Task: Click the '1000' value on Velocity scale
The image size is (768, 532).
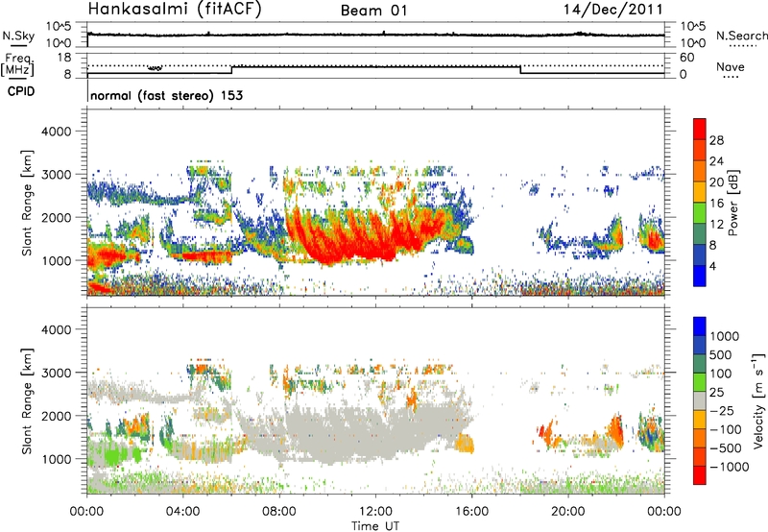Action: click(725, 336)
